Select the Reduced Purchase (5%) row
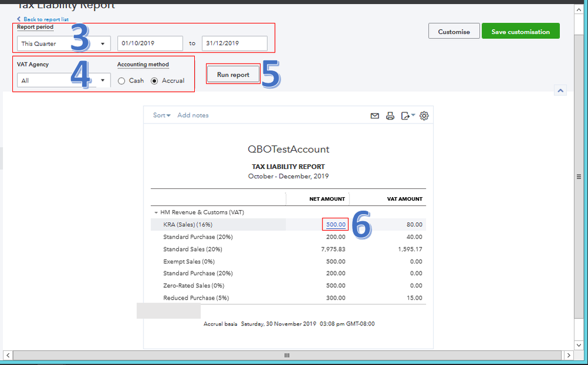This screenshot has width=588, height=365. [x=288, y=298]
